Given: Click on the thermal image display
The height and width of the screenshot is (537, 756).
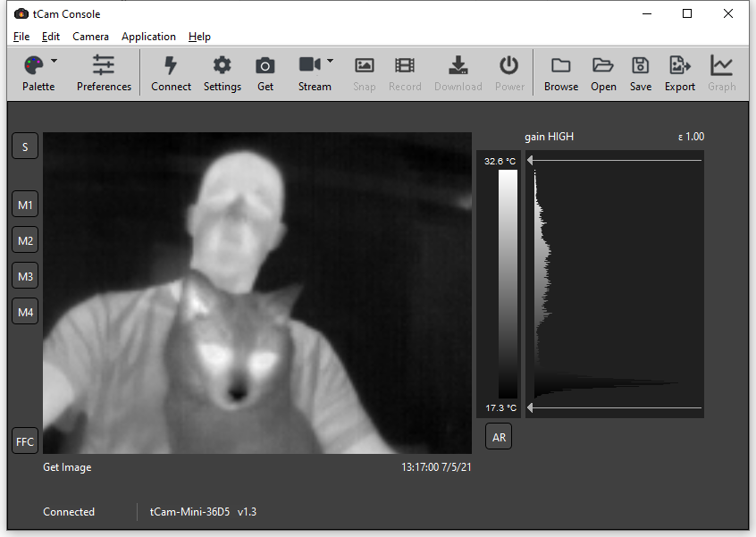Looking at the screenshot, I should 257,293.
